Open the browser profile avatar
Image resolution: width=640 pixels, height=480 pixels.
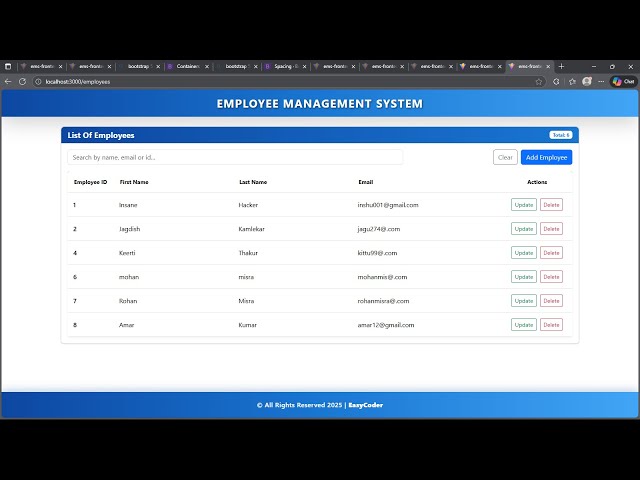[x=587, y=82]
